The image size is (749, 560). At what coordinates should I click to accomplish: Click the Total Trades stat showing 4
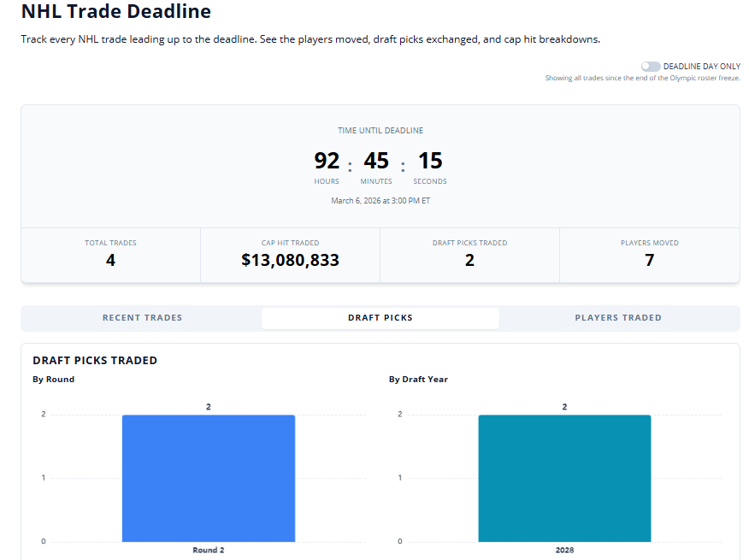(x=110, y=260)
